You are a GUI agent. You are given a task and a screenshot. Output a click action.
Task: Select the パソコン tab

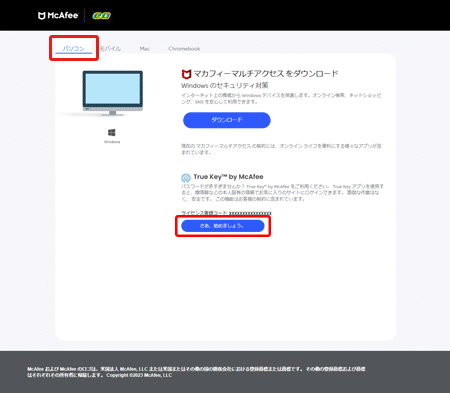click(74, 49)
